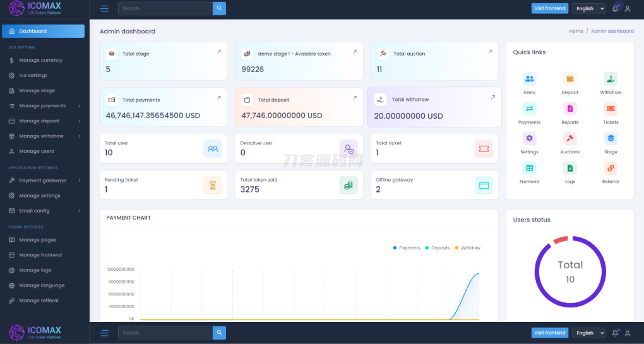The width and height of the screenshot is (644, 344).
Task: Toggle sidebar with top hamburger menu
Action: pyautogui.click(x=104, y=8)
